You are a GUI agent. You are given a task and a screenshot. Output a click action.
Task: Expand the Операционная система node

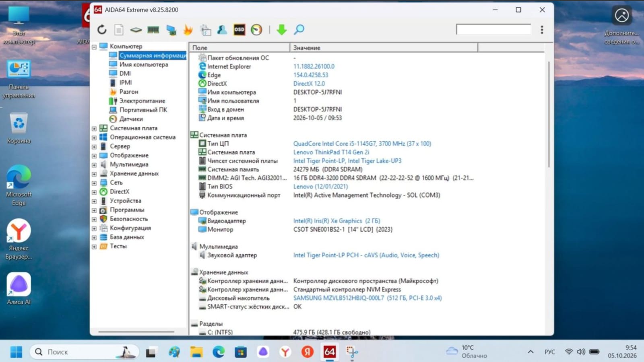[94, 138]
